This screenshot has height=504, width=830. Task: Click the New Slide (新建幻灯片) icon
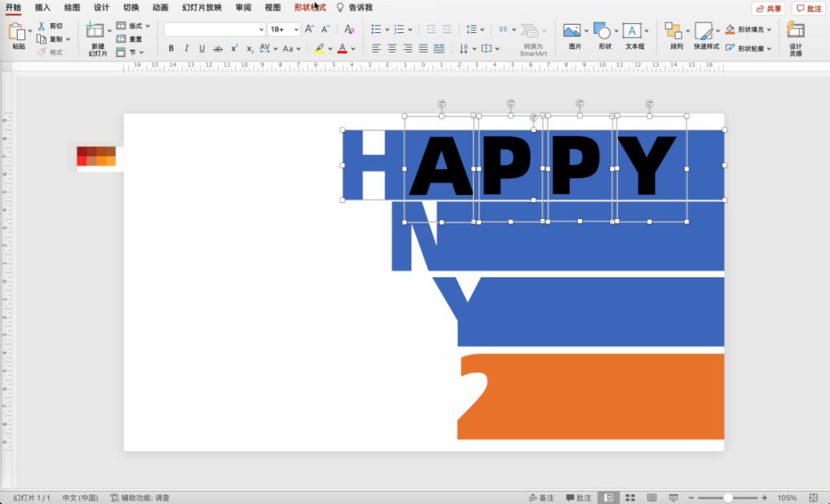click(x=96, y=31)
